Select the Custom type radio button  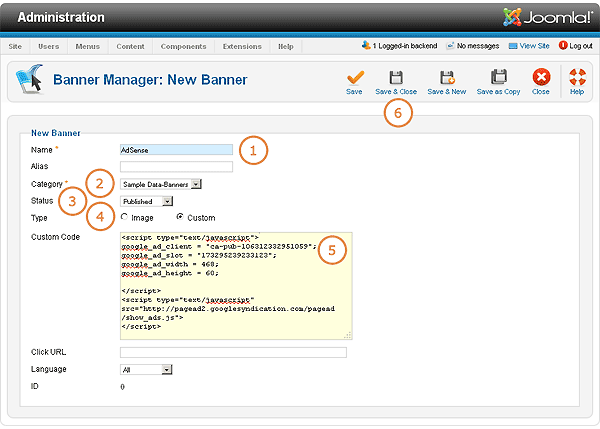[180, 217]
